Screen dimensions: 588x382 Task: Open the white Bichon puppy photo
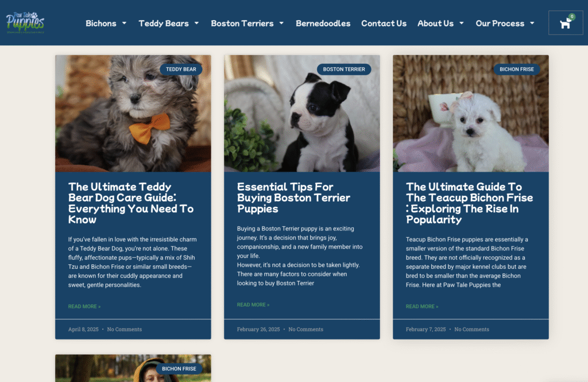[471, 114]
